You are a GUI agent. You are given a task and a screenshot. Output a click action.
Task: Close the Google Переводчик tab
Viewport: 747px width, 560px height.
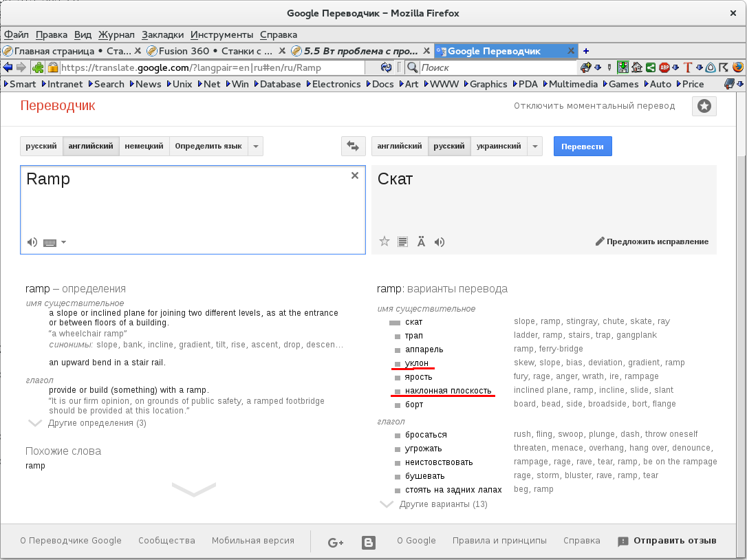coord(571,50)
